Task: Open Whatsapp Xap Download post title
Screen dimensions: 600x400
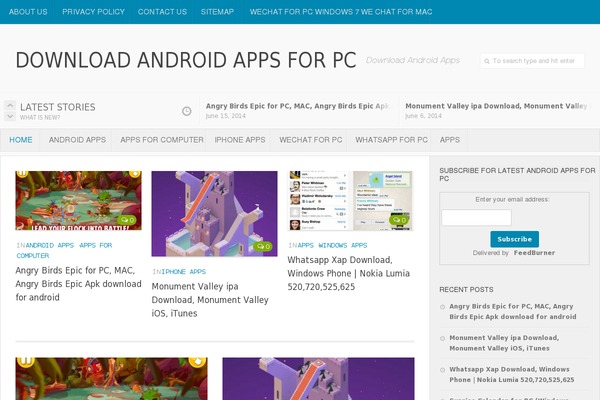Action: click(349, 273)
